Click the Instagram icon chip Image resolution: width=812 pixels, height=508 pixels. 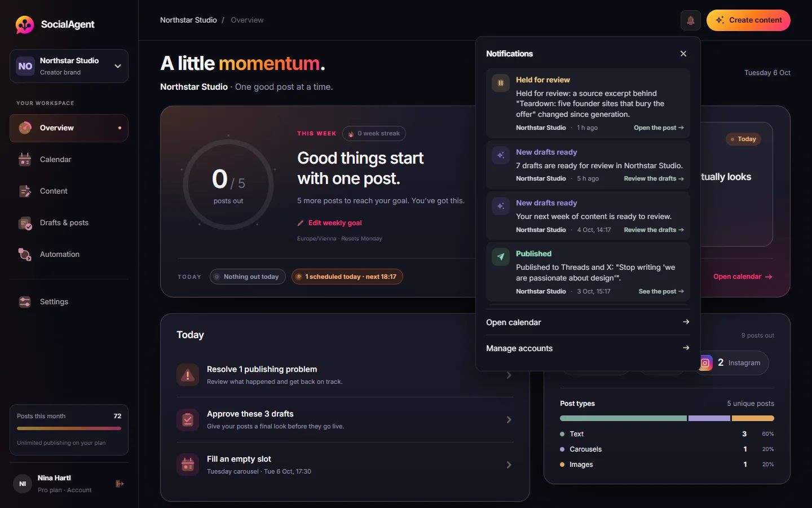[x=705, y=363]
